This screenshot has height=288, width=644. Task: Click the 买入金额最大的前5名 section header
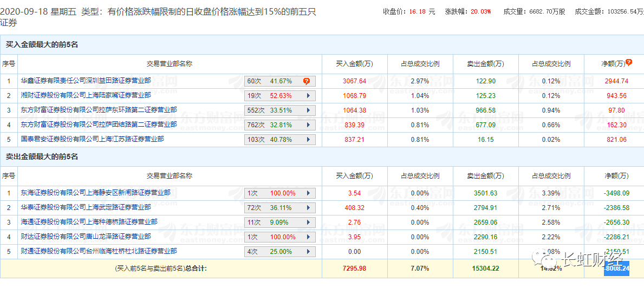pos(42,44)
